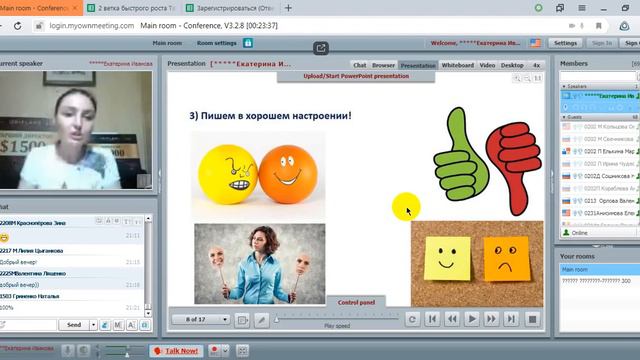This screenshot has height=360, width=640.
Task: Open the '8 of 17' slide dropdown
Action: click(x=200, y=319)
